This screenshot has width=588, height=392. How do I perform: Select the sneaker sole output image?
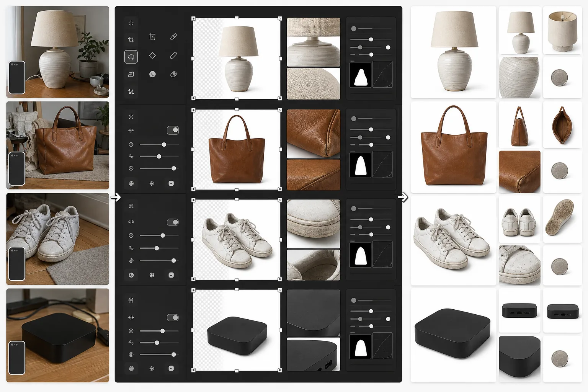[x=562, y=219]
